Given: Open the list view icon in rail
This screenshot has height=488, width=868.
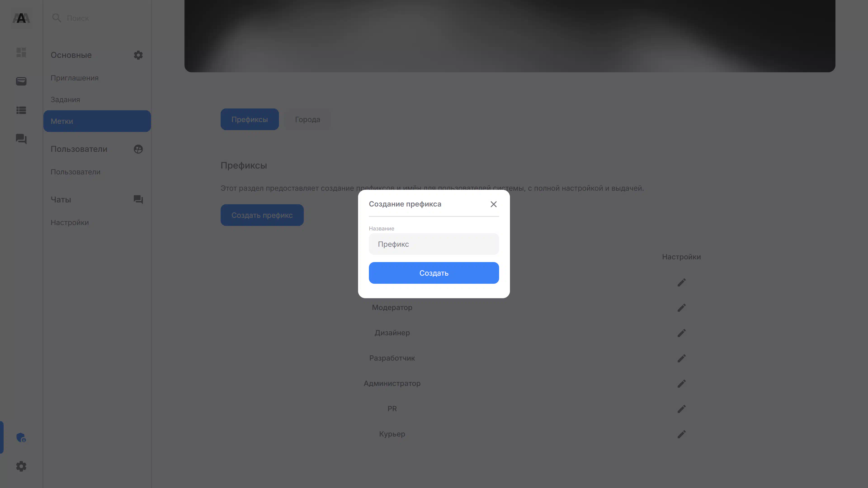Looking at the screenshot, I should click(x=21, y=110).
